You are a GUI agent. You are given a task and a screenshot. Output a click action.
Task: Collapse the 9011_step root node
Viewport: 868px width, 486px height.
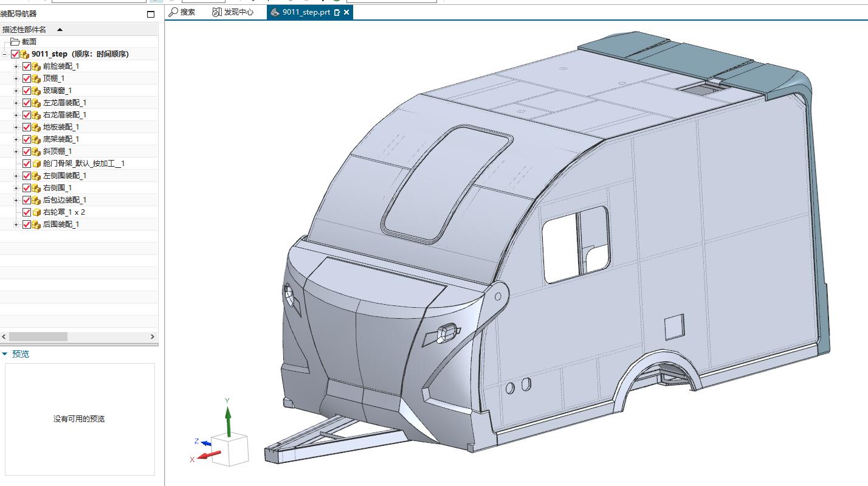point(5,54)
